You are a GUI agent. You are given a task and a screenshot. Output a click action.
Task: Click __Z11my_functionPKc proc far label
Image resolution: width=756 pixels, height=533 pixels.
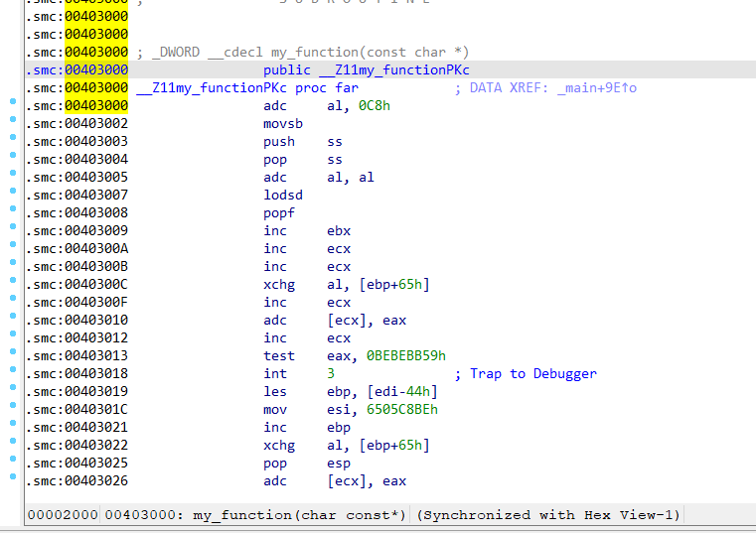[x=247, y=88]
